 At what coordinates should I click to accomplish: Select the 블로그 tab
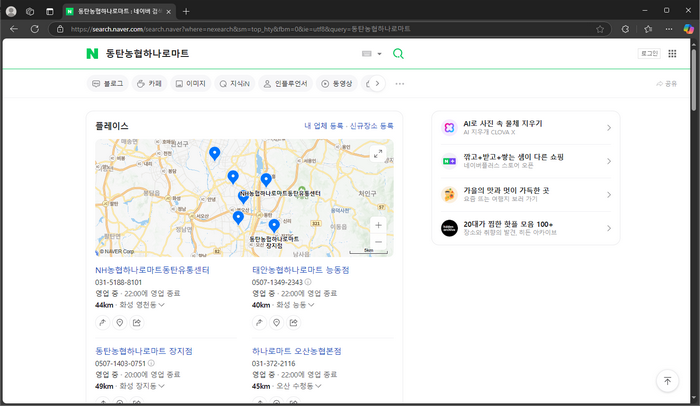point(108,84)
